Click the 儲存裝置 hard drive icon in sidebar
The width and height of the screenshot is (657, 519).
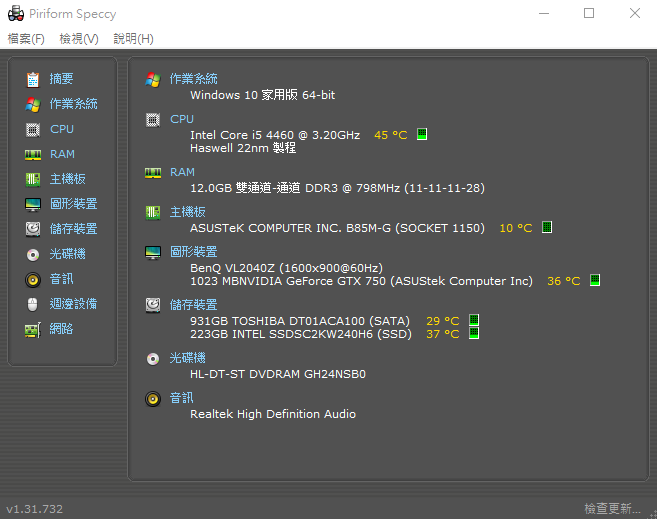(x=33, y=229)
